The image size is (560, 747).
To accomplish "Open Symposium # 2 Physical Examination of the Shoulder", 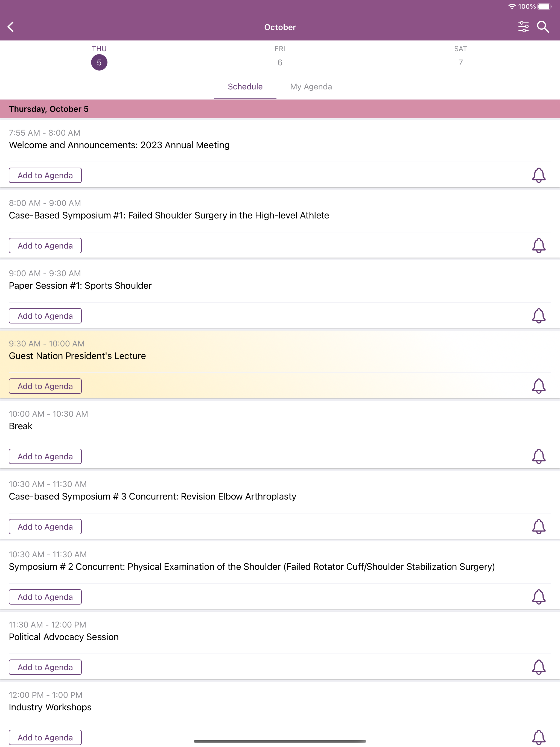I will coord(252,567).
